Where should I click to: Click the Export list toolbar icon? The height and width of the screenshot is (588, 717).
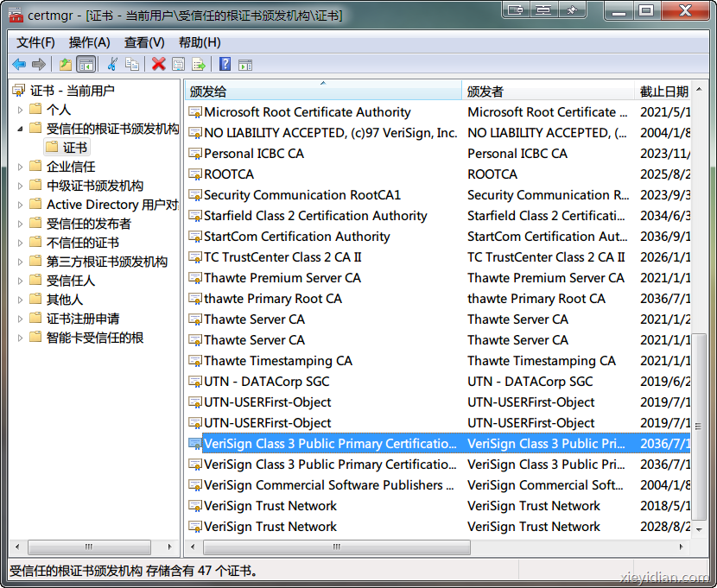(x=199, y=64)
